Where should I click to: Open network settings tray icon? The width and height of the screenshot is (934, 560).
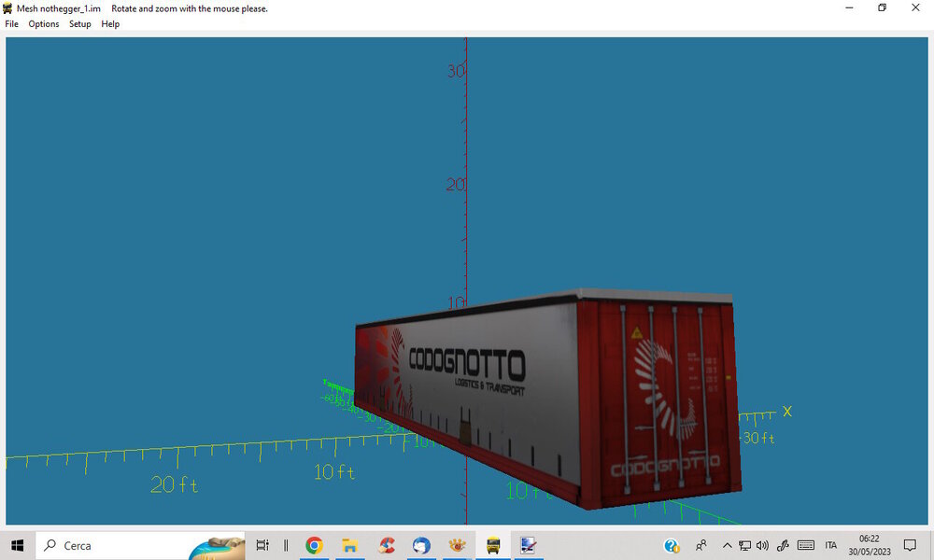(744, 545)
